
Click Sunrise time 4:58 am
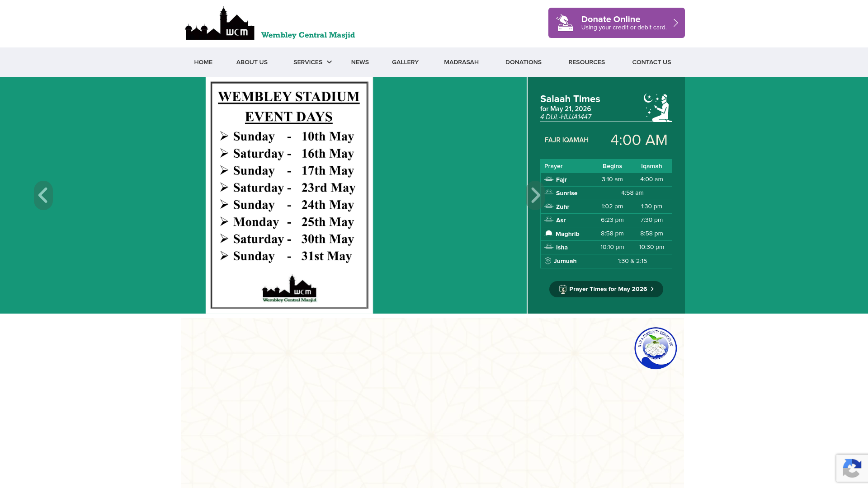click(x=632, y=193)
